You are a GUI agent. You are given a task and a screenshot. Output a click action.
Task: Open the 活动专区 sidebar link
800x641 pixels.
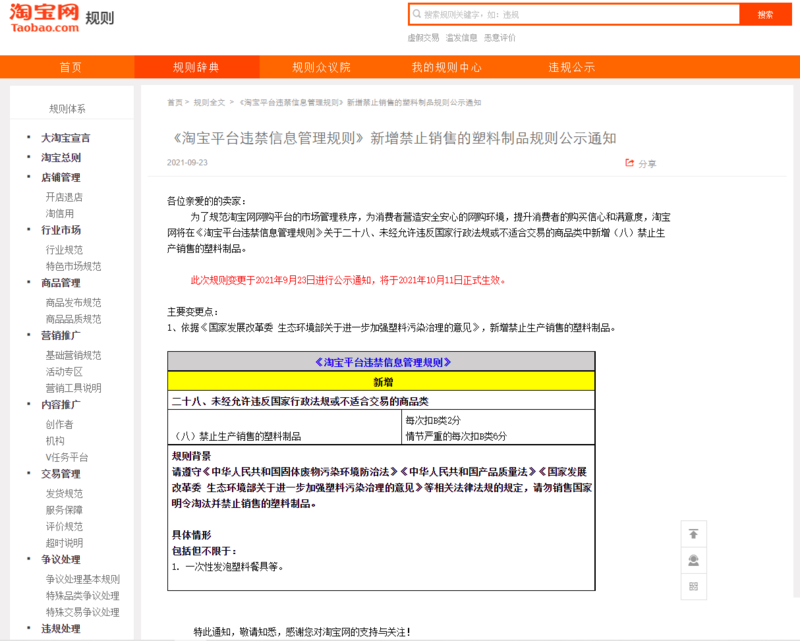coord(64,372)
